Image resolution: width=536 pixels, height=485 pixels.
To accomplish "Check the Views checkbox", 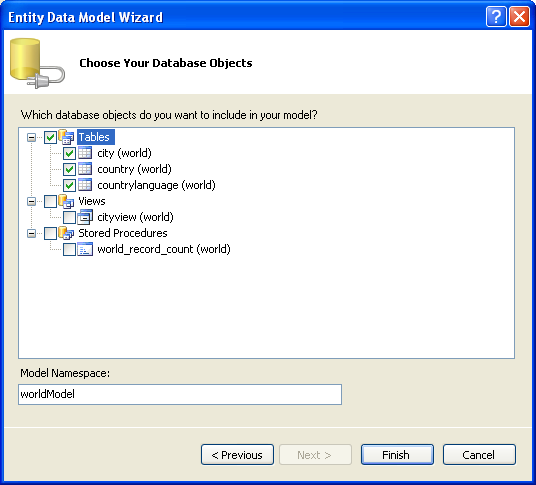I will pos(50,202).
